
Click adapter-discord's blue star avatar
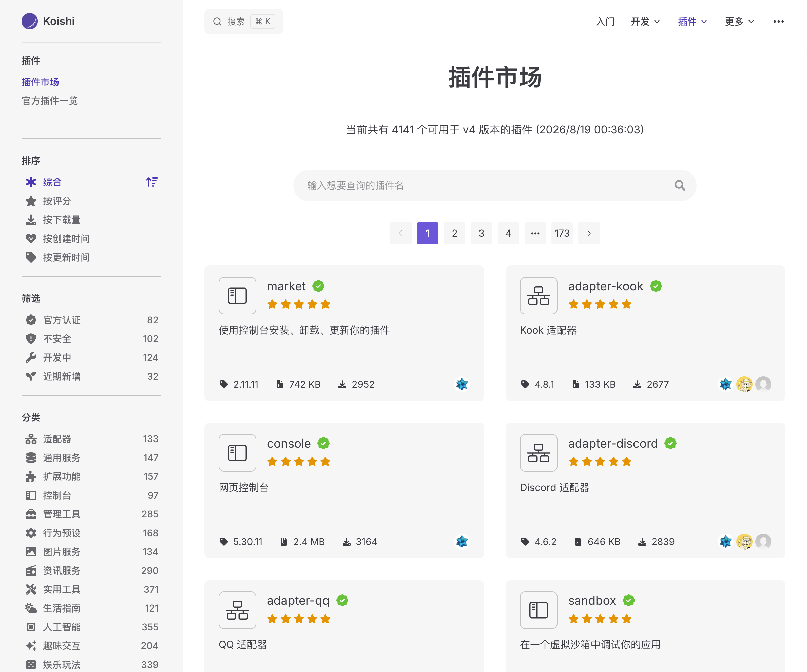click(726, 541)
